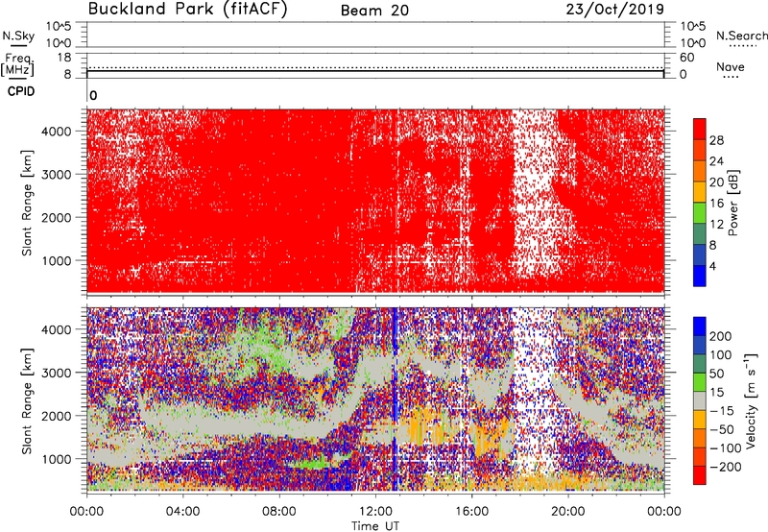Pick the teal 50-100 Velocity swatch
Image resolution: width=768 pixels, height=532 pixels.
[700, 364]
